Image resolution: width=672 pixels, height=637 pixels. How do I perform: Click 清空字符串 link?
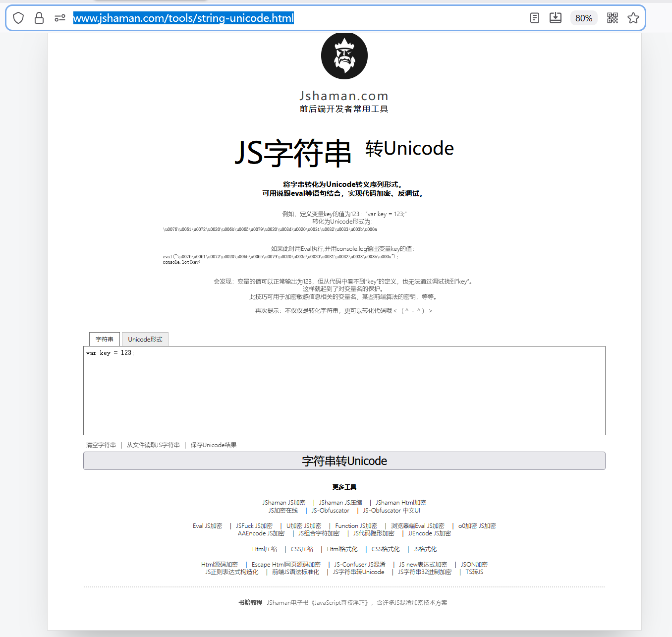click(x=101, y=445)
